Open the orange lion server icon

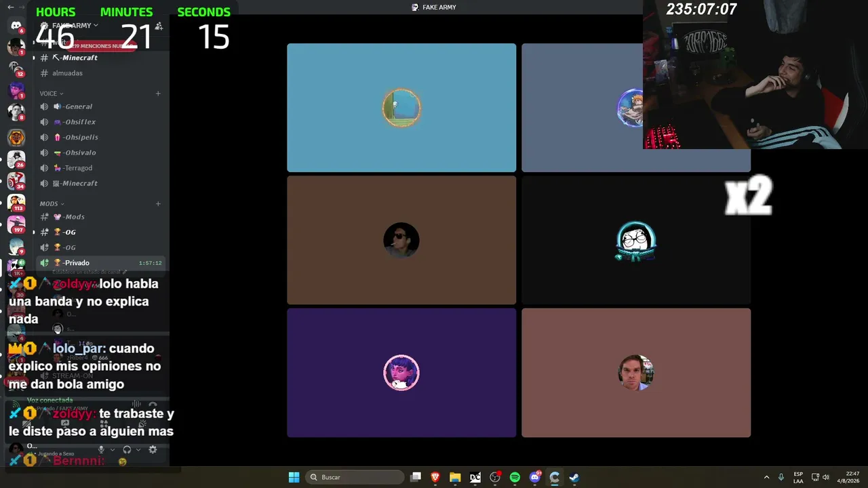pos(16,138)
